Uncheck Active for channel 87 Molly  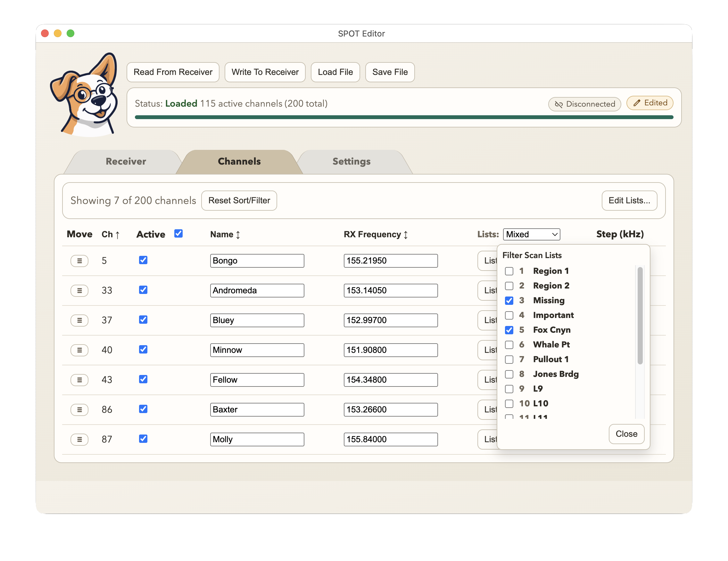tap(143, 438)
